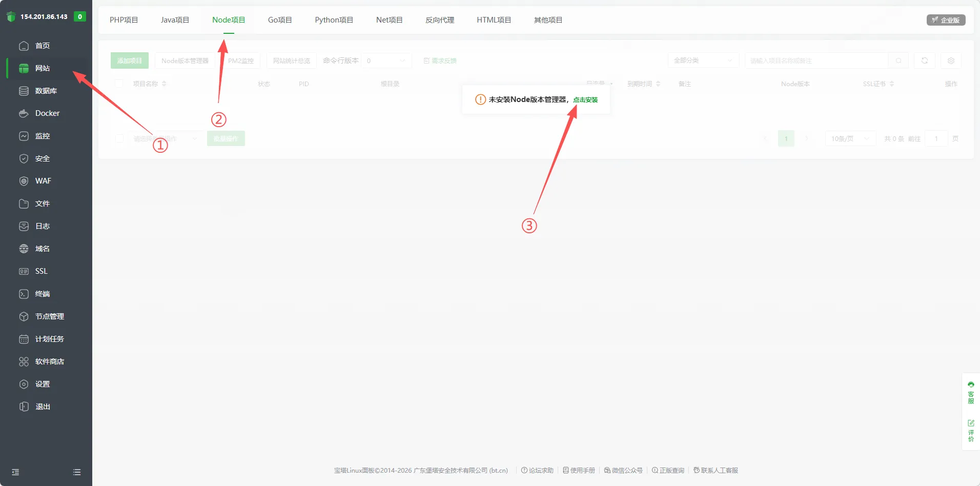
Task: Click the search magnifier icon
Action: tap(899, 60)
